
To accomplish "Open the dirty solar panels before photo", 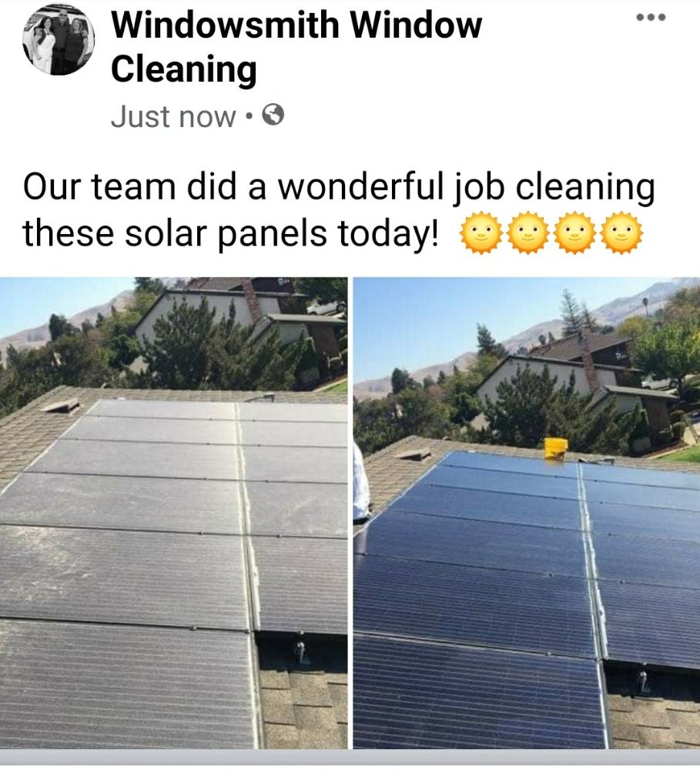I will pos(173,513).
